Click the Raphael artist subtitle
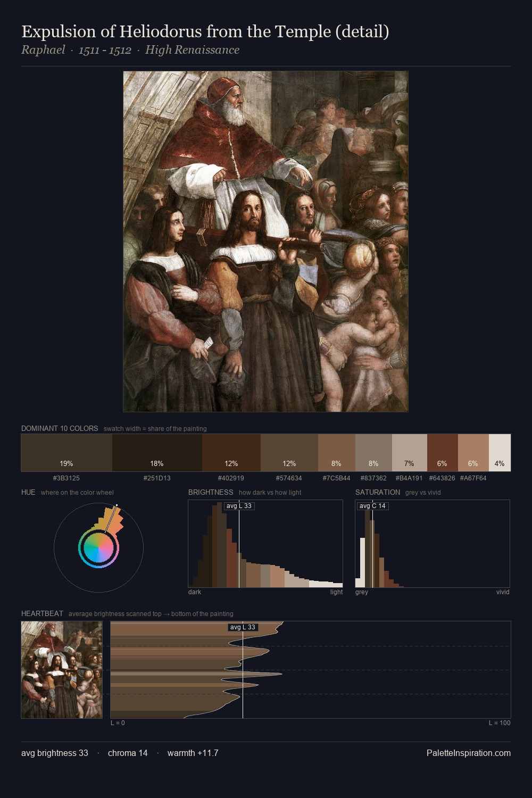 (130, 50)
